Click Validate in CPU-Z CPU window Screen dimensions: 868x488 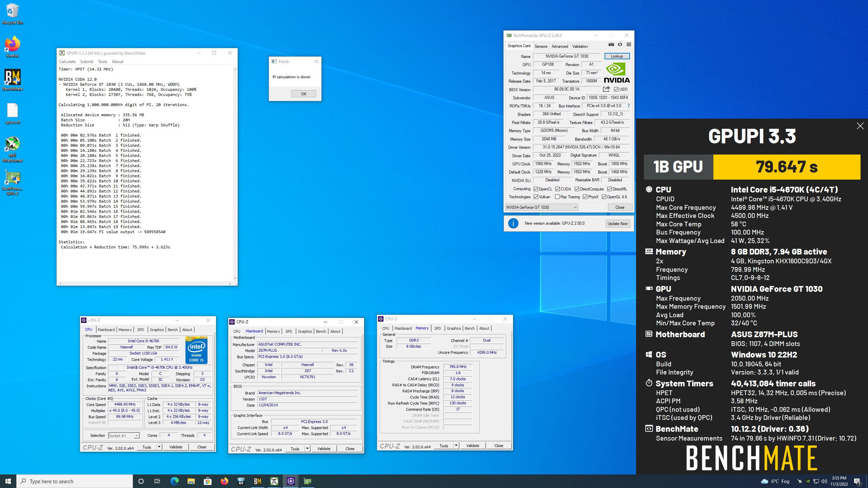tap(175, 447)
